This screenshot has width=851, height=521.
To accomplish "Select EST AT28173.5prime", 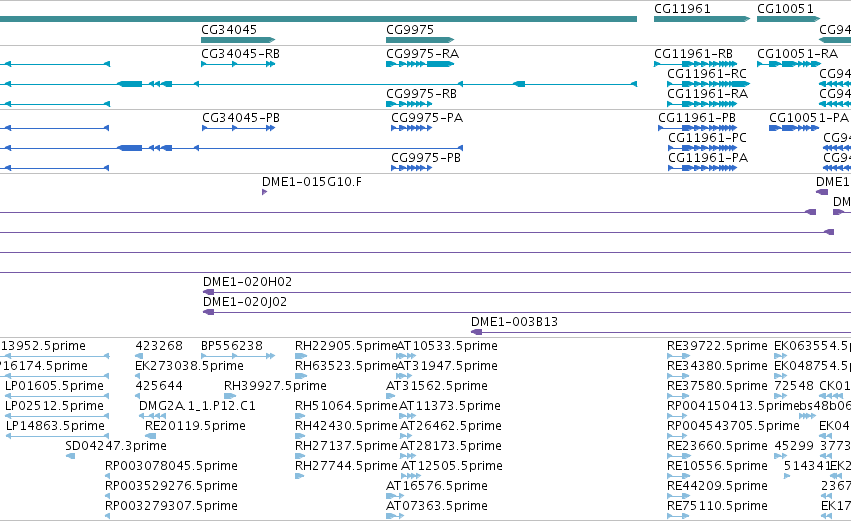I will point(451,446).
